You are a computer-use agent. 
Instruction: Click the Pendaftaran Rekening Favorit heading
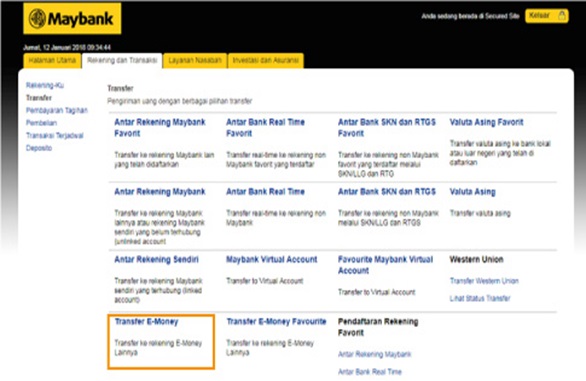(x=378, y=327)
